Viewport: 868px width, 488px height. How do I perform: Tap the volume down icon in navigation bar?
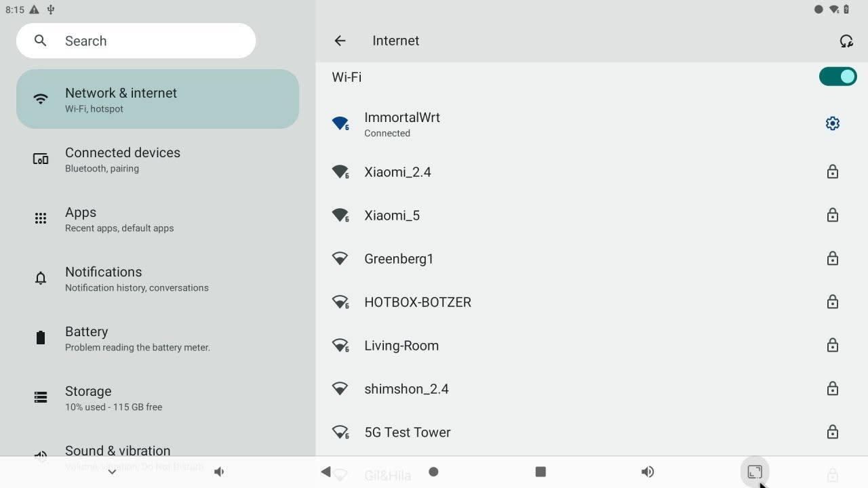[x=219, y=472]
